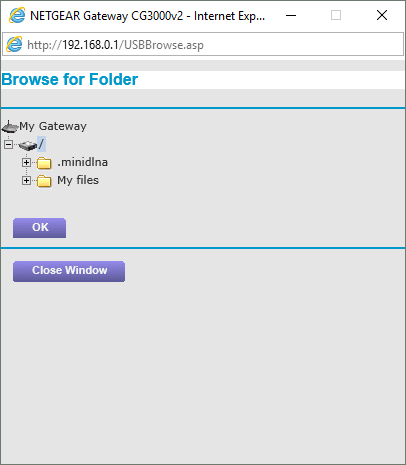Viewport: 406px width, 465px height.
Task: Select the "/" root directory label
Action: point(41,144)
